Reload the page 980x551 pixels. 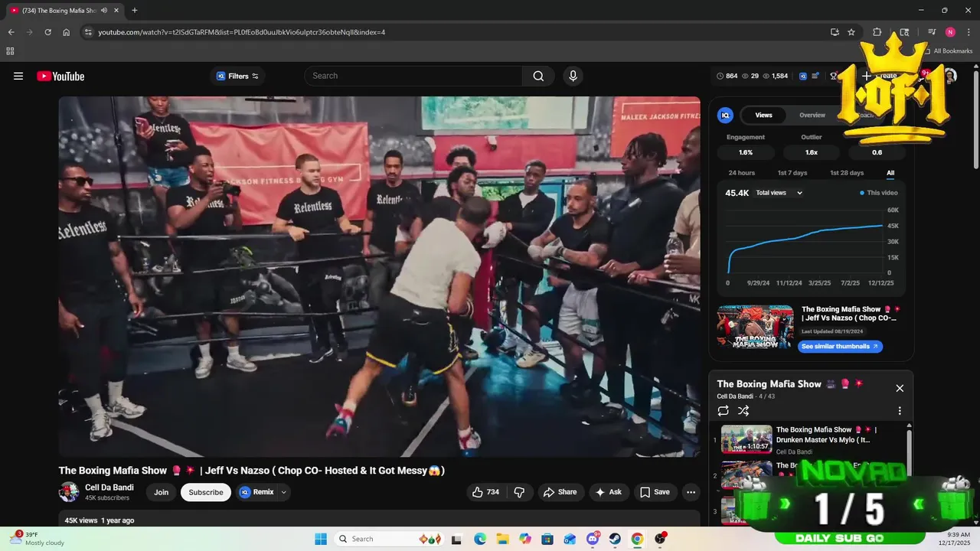pos(47,32)
